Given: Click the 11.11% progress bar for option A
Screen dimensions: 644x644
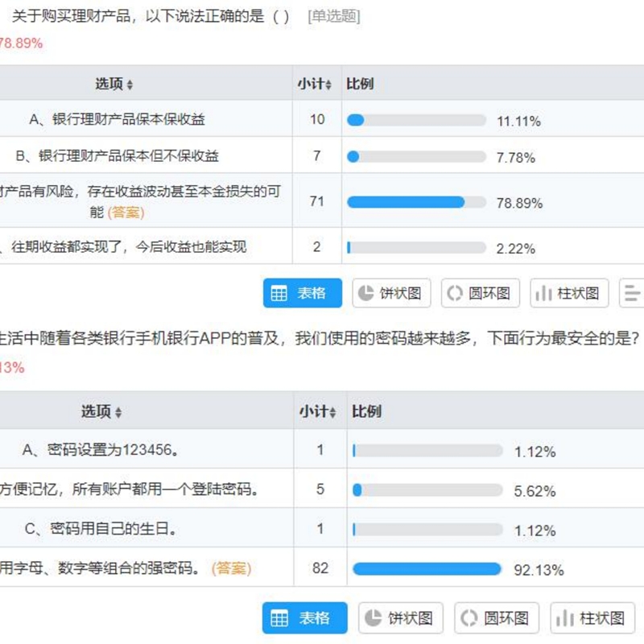Looking at the screenshot, I should click(416, 120).
